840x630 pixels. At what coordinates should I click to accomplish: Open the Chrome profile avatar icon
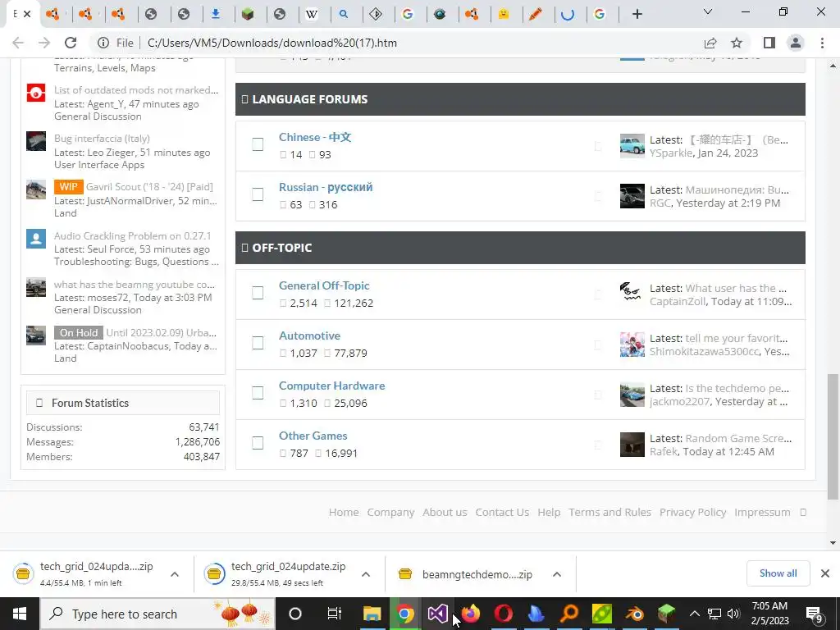[796, 43]
